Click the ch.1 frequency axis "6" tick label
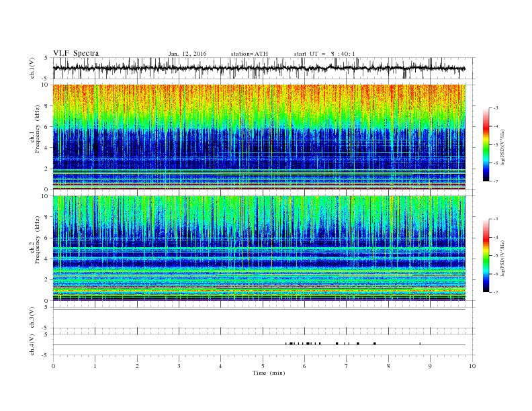 (x=47, y=127)
